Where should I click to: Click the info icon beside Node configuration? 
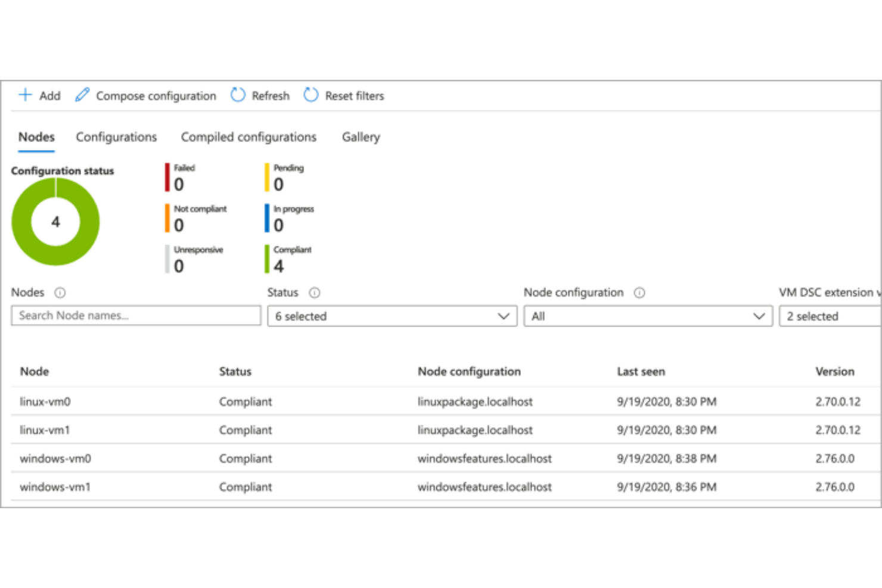click(x=639, y=293)
